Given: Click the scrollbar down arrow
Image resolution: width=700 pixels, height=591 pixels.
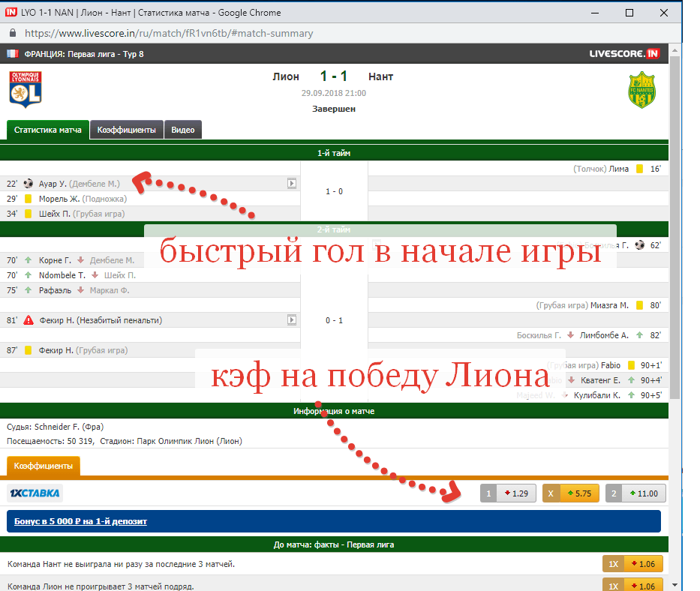Looking at the screenshot, I should tap(674, 585).
